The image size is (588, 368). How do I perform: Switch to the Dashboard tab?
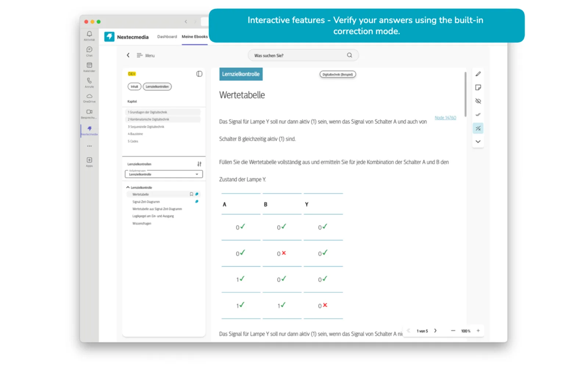pos(167,36)
